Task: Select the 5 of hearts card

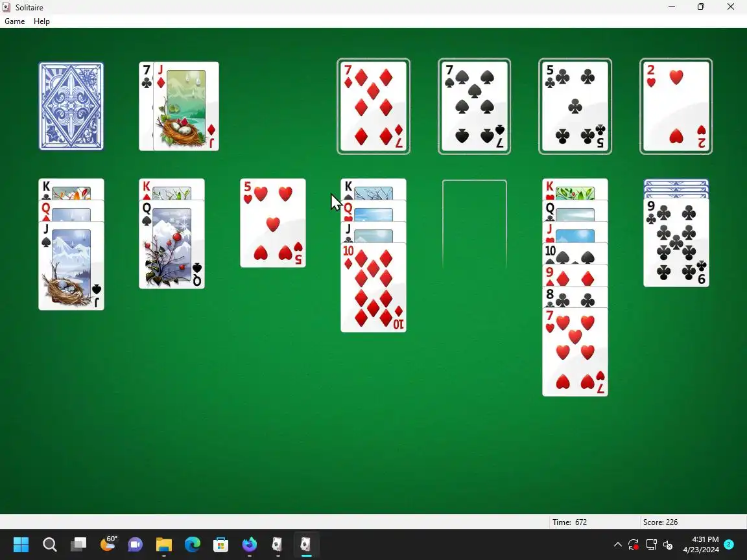Action: tap(273, 223)
